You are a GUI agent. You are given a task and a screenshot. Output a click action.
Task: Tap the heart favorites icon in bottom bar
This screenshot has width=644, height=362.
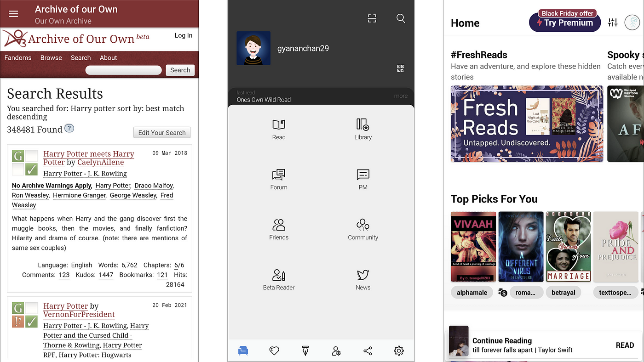click(274, 351)
